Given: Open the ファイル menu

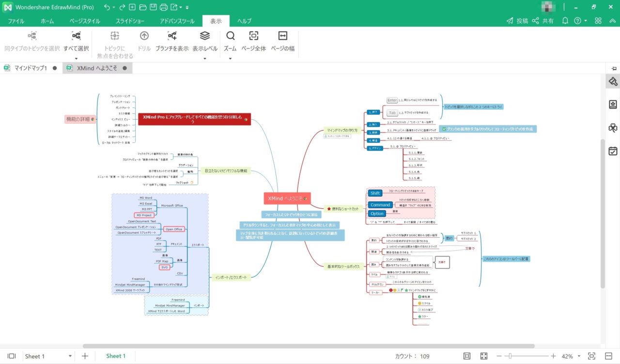Looking at the screenshot, I should [x=16, y=21].
